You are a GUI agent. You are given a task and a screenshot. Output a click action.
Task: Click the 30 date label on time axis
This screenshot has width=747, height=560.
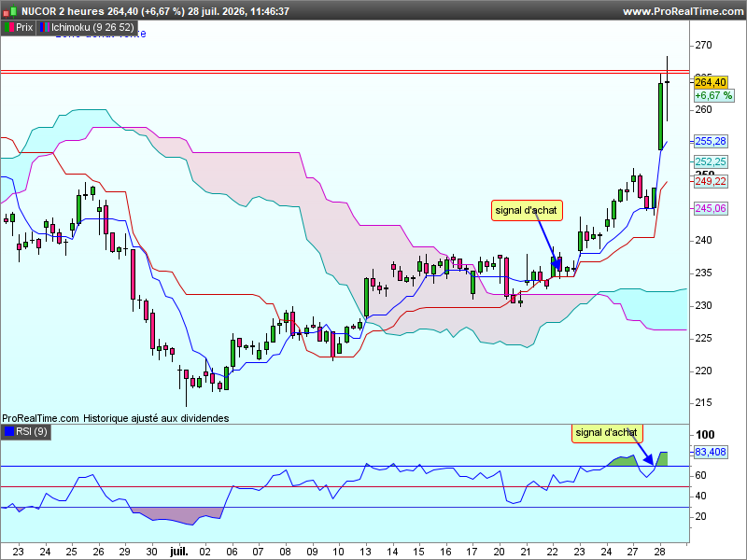(151, 552)
